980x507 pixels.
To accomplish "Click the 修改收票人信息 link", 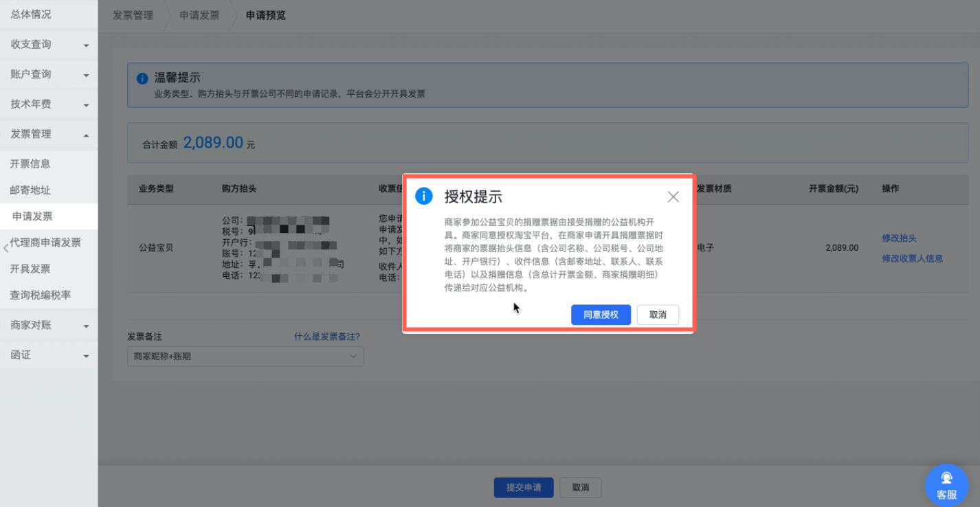I will coord(912,258).
